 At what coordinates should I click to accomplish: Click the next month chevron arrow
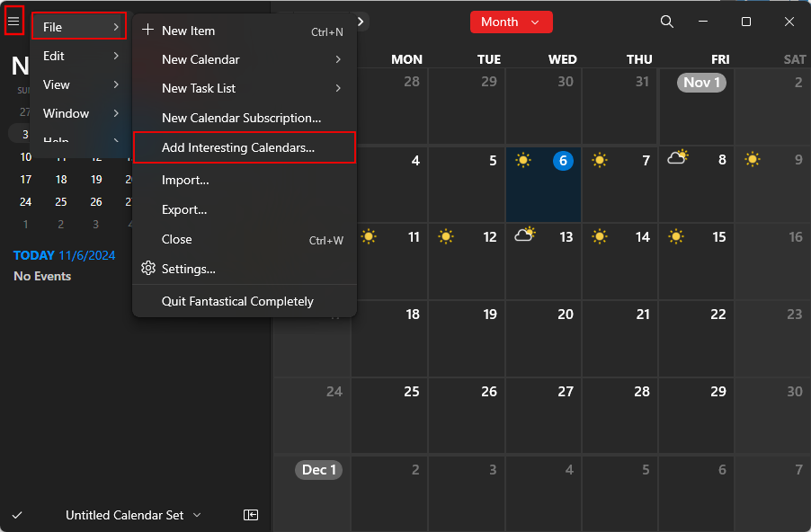[x=361, y=21]
